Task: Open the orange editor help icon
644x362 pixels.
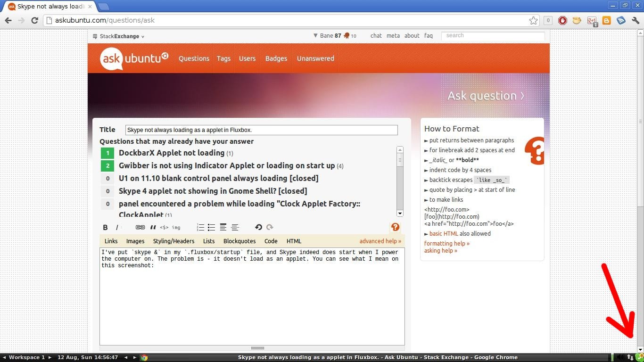Action: point(395,227)
